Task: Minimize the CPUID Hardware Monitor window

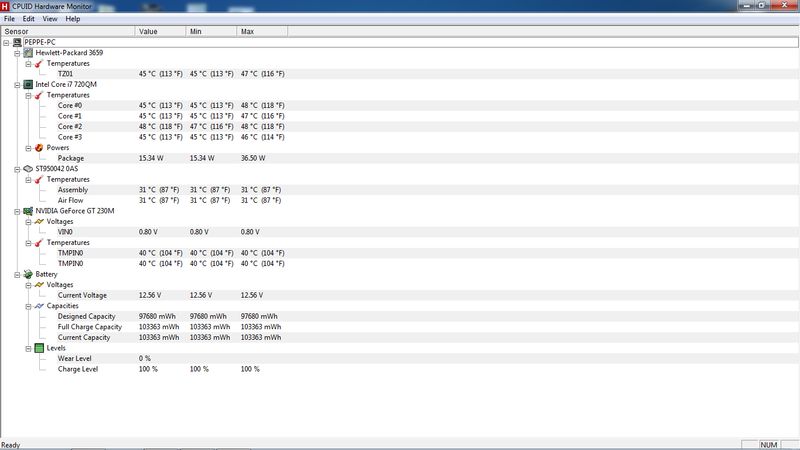Action: [x=746, y=6]
